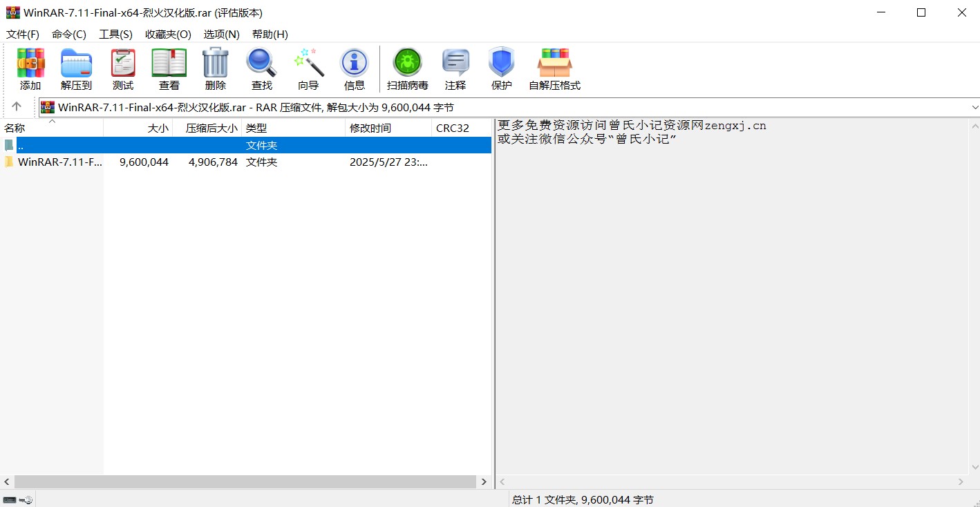Open the 工具(S) menu
Screen dimensions: 980x507
click(x=115, y=34)
